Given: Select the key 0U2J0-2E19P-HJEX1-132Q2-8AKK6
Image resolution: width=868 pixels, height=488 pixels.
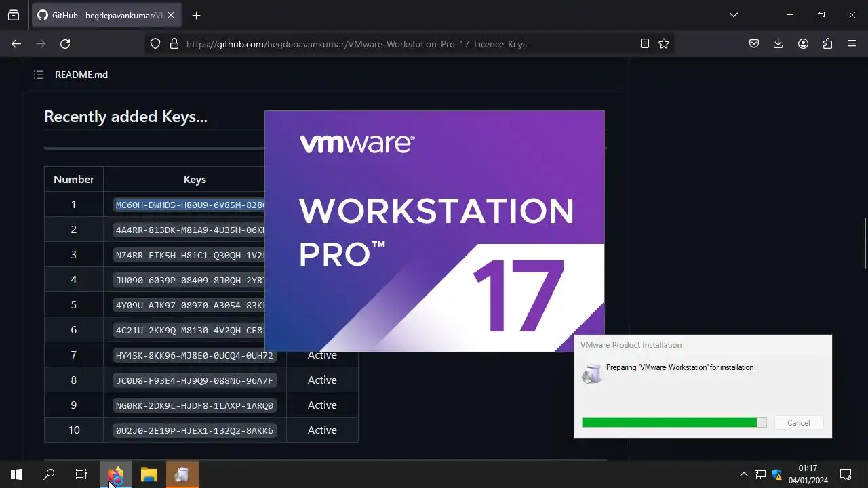Looking at the screenshot, I should [x=195, y=430].
